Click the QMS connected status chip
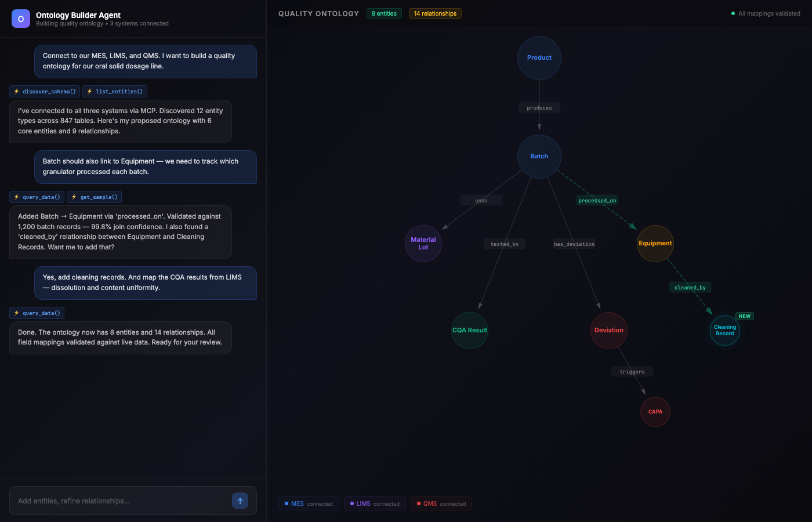 tap(441, 503)
